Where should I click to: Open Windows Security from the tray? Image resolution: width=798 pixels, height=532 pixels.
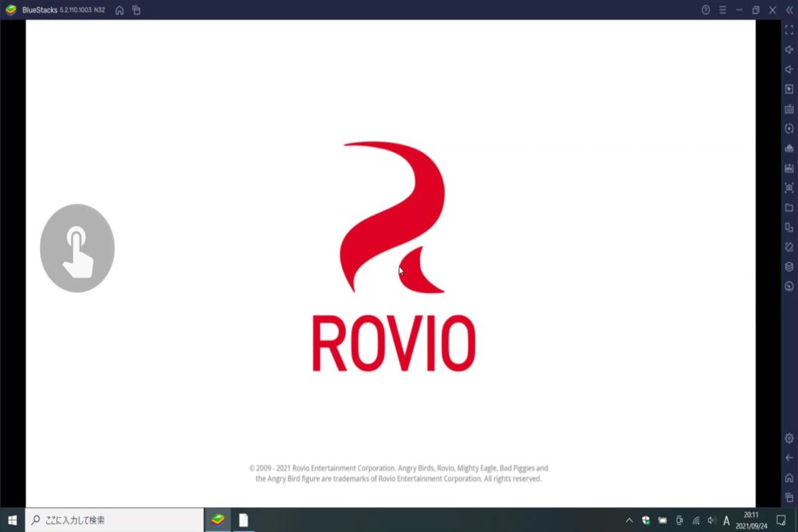(x=646, y=520)
